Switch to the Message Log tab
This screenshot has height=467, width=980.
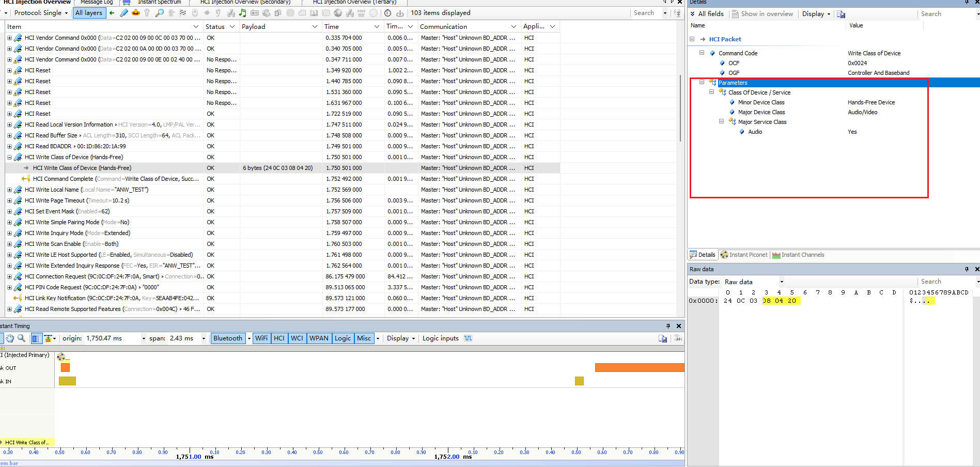point(96,2)
